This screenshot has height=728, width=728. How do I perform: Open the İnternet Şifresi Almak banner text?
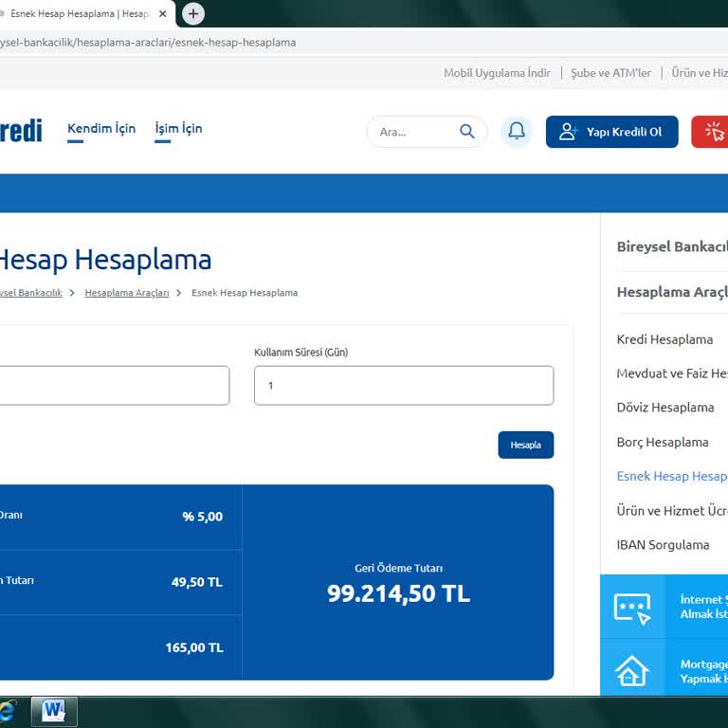point(704,607)
